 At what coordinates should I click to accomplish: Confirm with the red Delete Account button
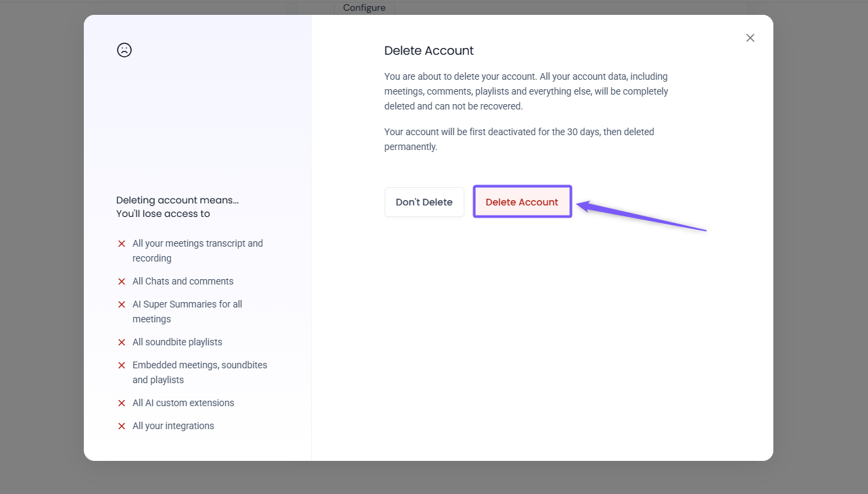[522, 202]
